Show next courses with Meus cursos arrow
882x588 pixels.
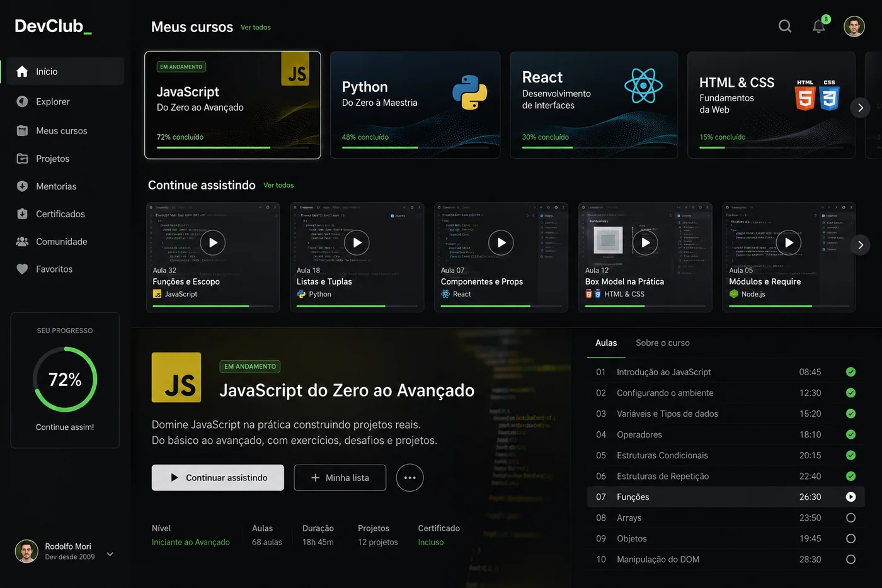pyautogui.click(x=860, y=108)
